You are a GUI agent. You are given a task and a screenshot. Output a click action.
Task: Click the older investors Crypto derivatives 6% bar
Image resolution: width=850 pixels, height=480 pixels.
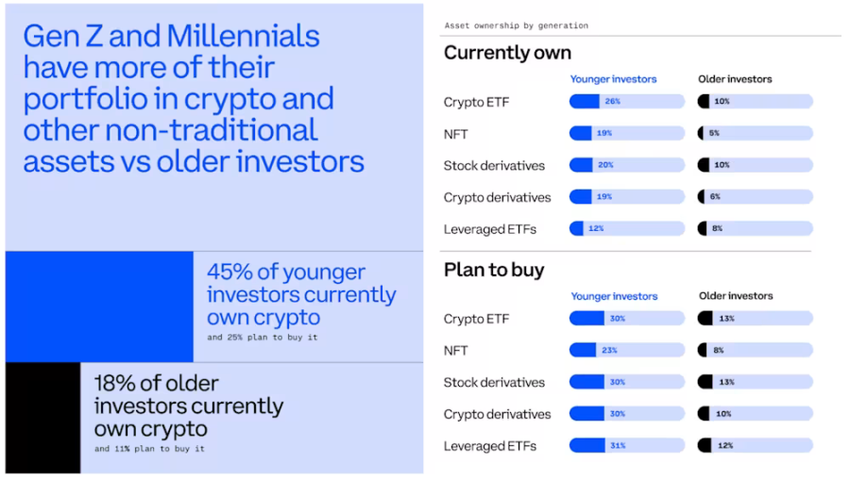755,197
